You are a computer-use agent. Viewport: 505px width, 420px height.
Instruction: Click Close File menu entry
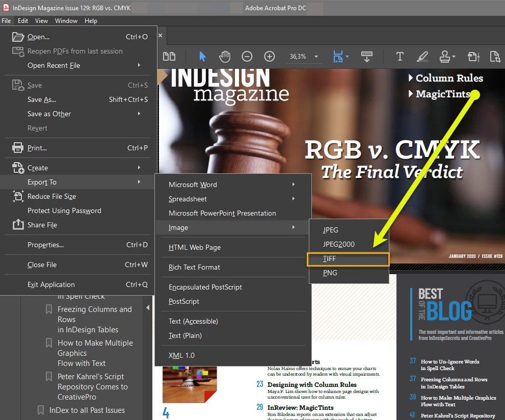coord(77,265)
